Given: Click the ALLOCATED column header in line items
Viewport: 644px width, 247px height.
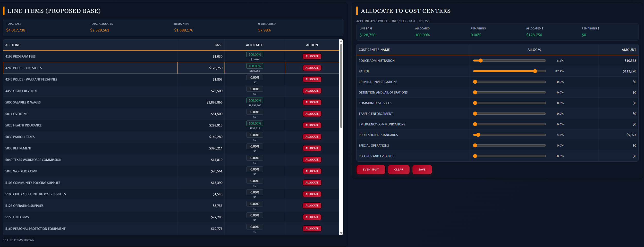Looking at the screenshot, I should (255, 45).
